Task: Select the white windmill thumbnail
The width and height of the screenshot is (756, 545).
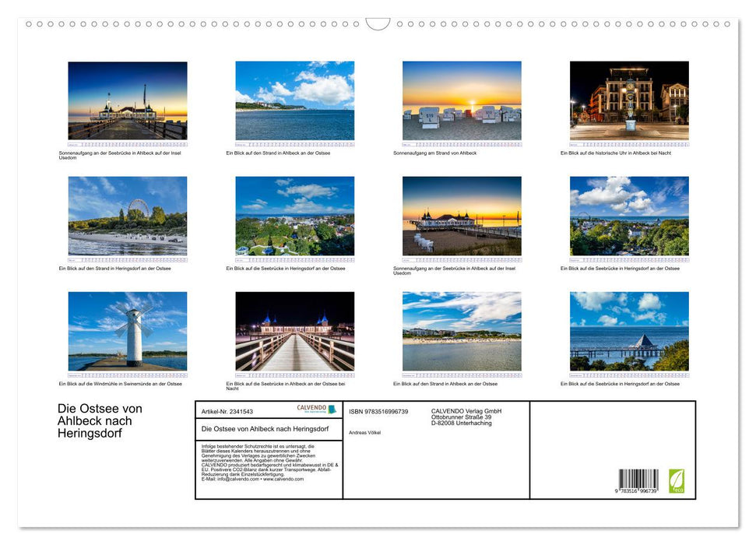Action: coord(128,331)
